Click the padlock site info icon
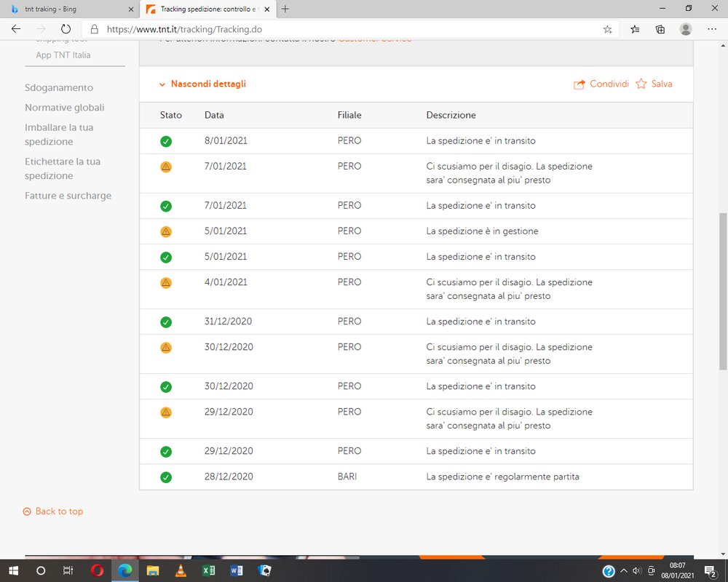Image resolution: width=728 pixels, height=582 pixels. [94, 29]
